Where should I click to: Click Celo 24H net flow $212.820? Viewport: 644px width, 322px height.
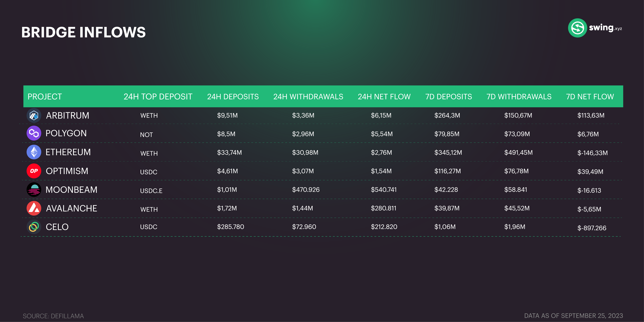[x=384, y=227]
